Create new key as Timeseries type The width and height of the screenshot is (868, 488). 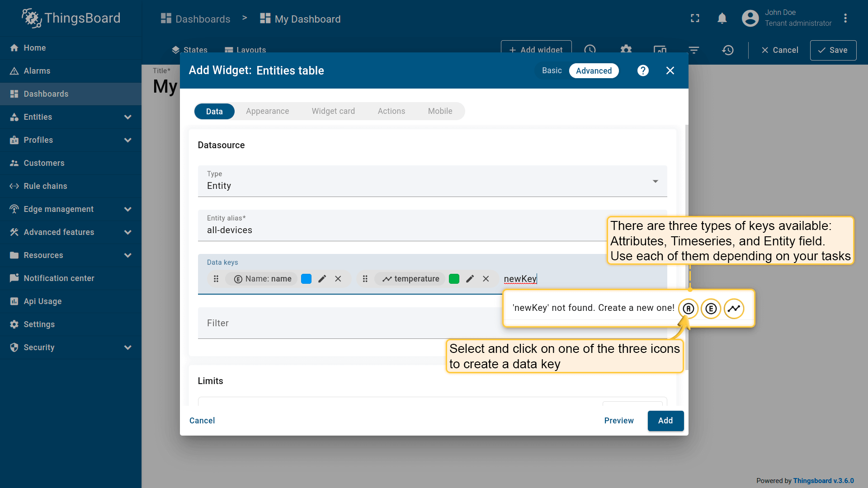click(x=734, y=309)
